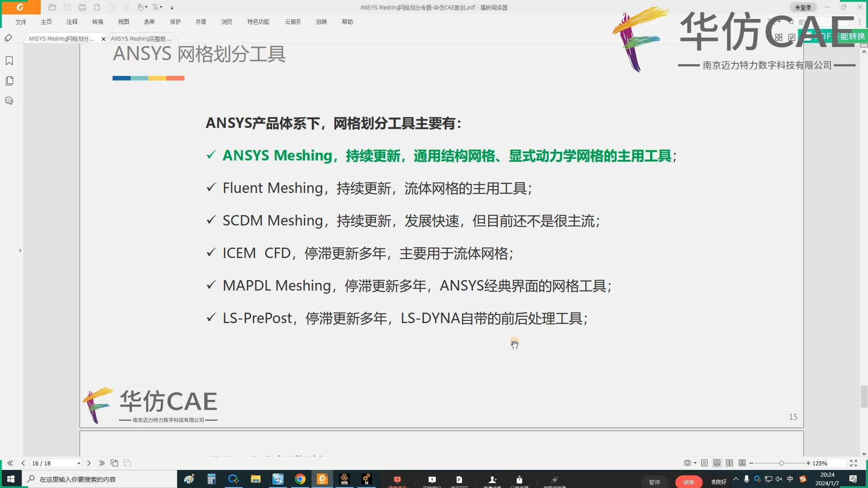This screenshot has width=868, height=488.
Task: Click the eraser icon left of document tabs
Action: tap(9, 38)
